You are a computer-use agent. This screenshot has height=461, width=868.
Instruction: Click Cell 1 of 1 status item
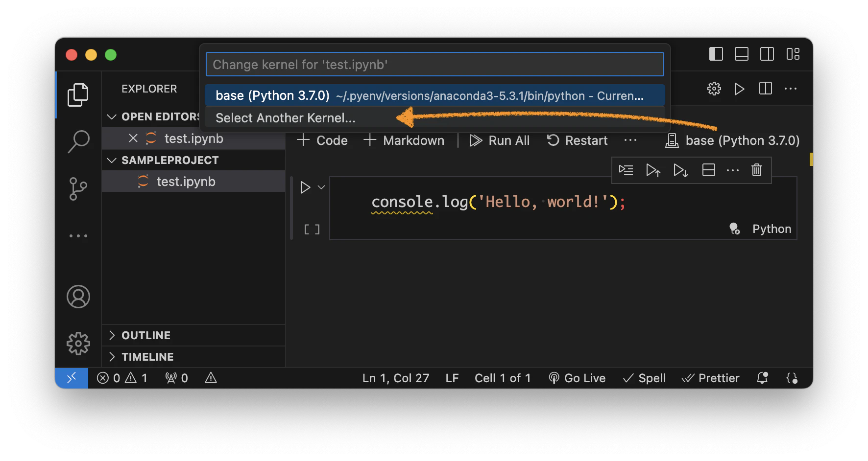503,378
